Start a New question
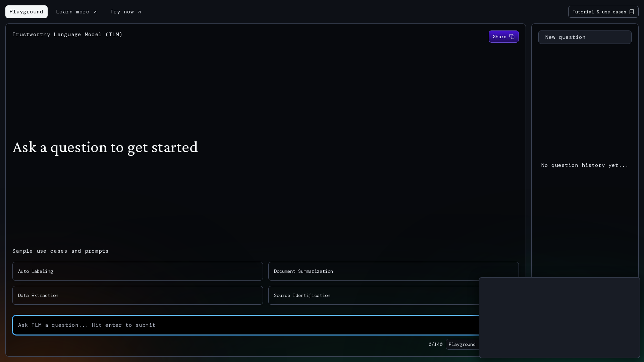644x362 pixels. pos(584,37)
